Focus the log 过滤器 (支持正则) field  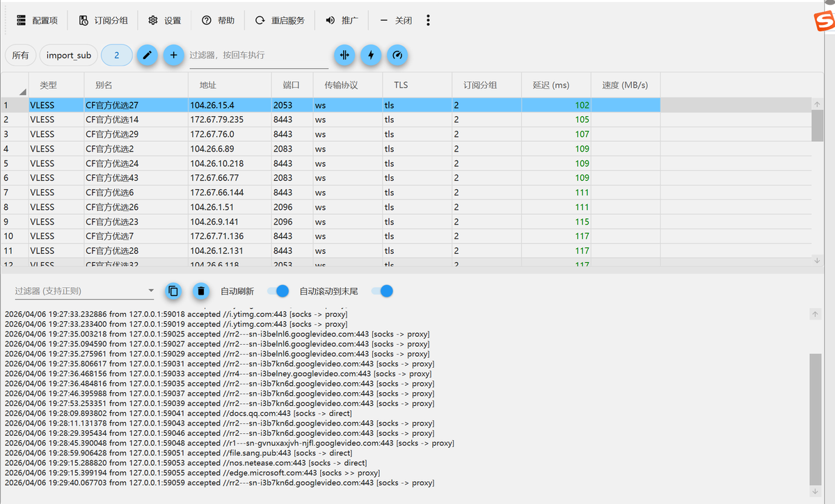coord(79,291)
